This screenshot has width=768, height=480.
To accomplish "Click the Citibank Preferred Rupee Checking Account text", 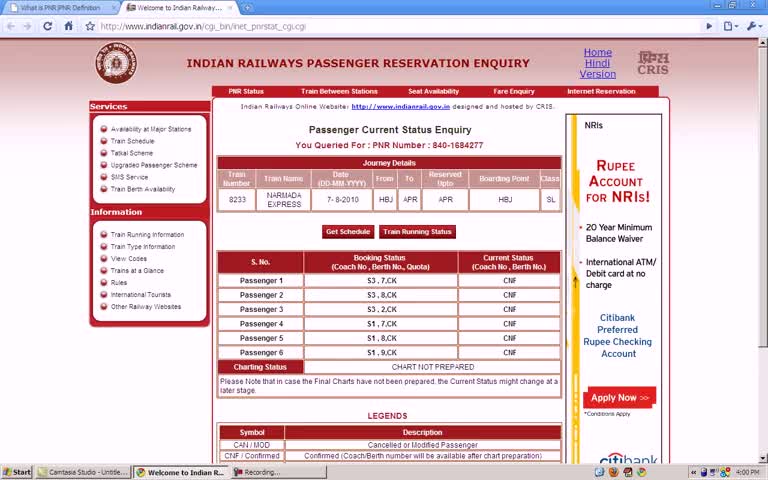I will click(x=617, y=336).
